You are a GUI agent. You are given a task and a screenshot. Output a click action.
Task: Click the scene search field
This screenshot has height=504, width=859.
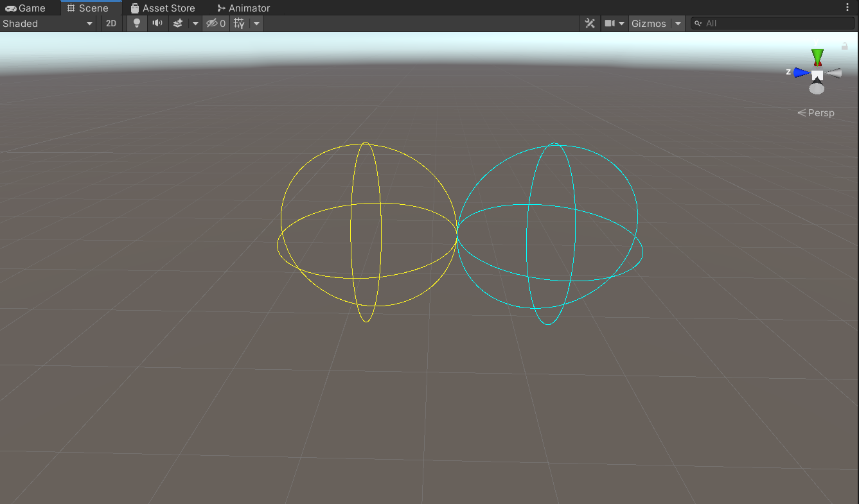tap(773, 24)
